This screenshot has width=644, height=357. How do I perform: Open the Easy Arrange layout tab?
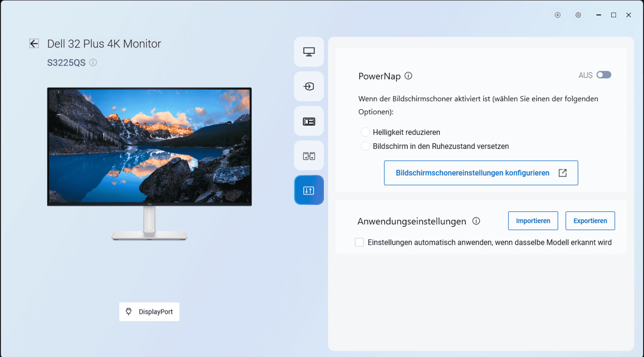point(309,121)
